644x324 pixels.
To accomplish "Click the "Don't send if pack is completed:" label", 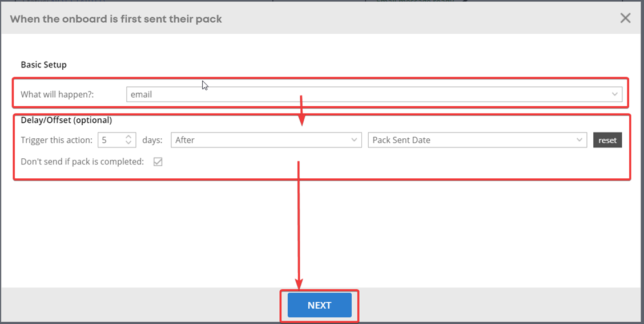I will tap(82, 162).
